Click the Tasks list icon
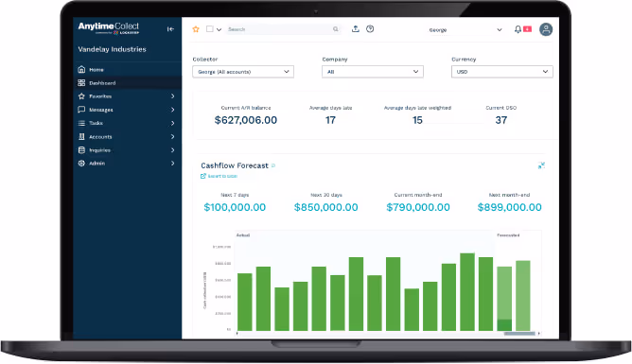The width and height of the screenshot is (632, 364). pos(81,123)
